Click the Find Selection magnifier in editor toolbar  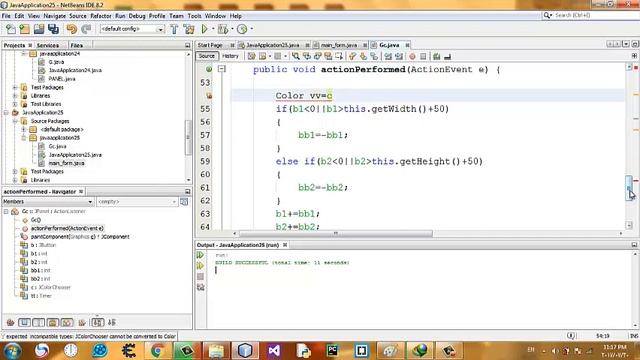296,56
